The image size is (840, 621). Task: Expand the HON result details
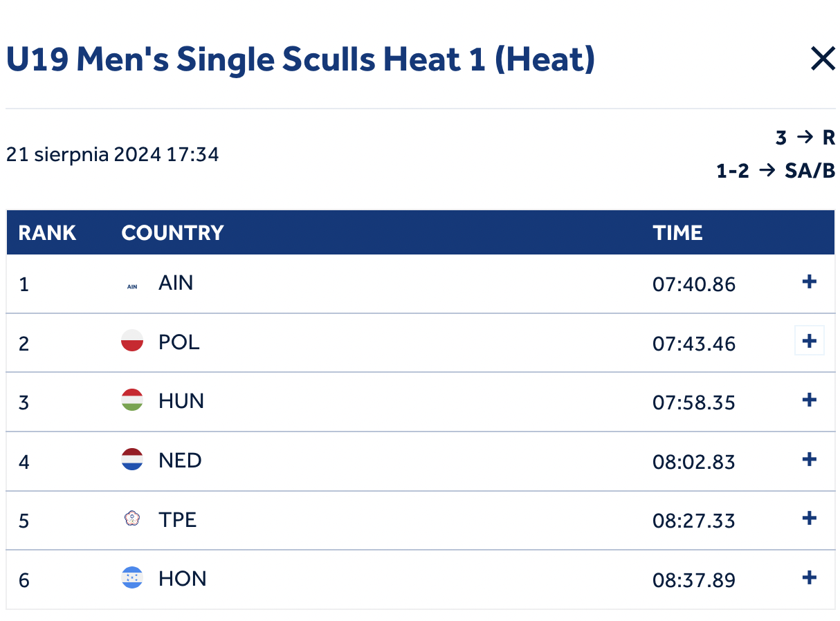809,578
